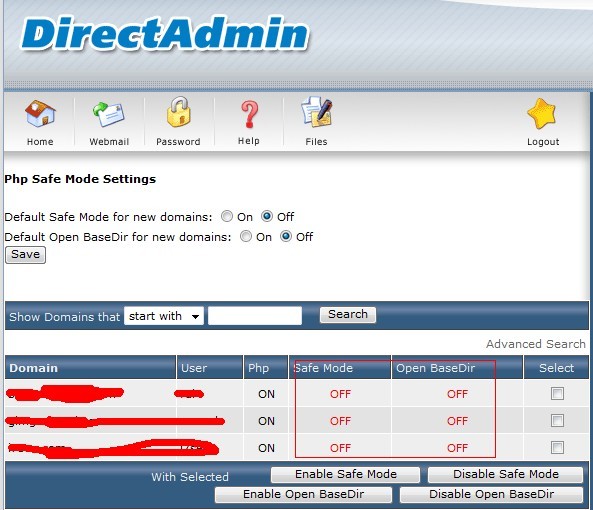Open the Files icon
The height and width of the screenshot is (510, 593).
click(x=317, y=112)
